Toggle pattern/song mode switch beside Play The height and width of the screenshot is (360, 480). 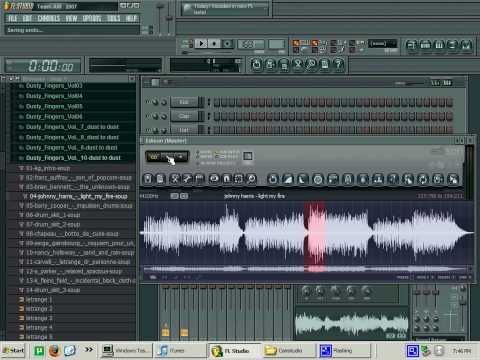pyautogui.click(x=188, y=44)
